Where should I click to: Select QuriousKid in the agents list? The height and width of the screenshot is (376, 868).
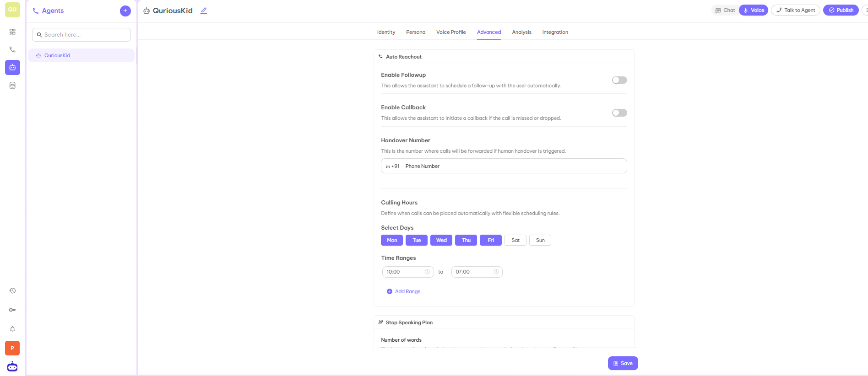(x=81, y=55)
